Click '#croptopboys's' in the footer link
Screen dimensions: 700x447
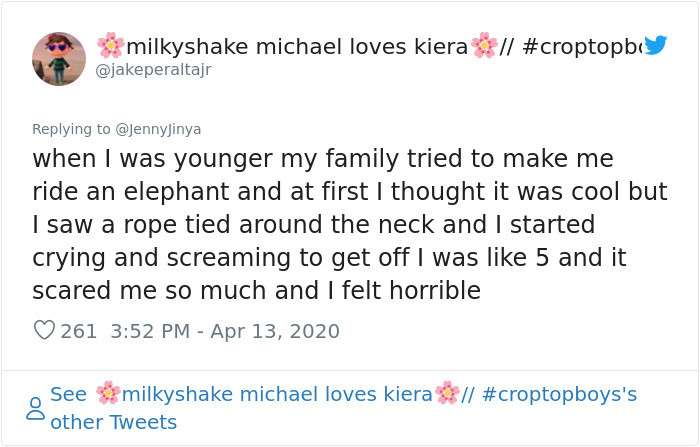click(x=559, y=394)
